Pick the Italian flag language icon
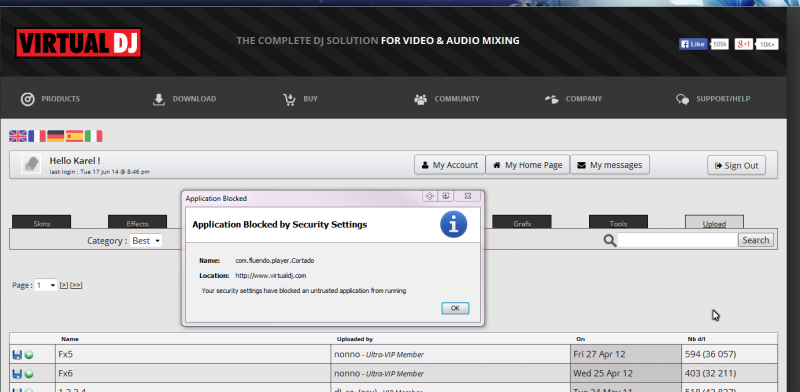This screenshot has height=392, width=800. pyautogui.click(x=93, y=136)
